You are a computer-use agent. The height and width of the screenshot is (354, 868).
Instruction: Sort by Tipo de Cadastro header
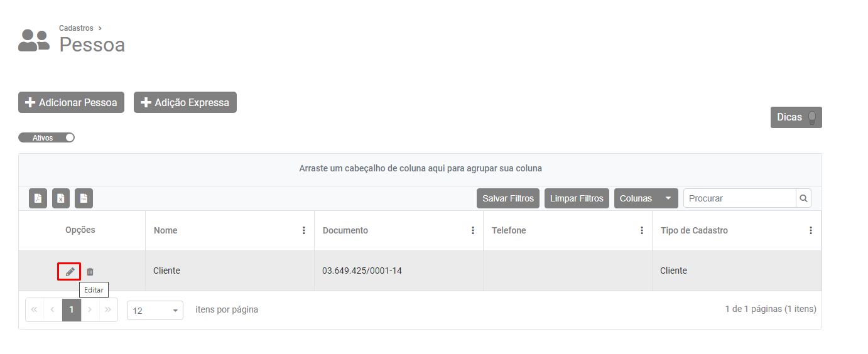click(694, 230)
